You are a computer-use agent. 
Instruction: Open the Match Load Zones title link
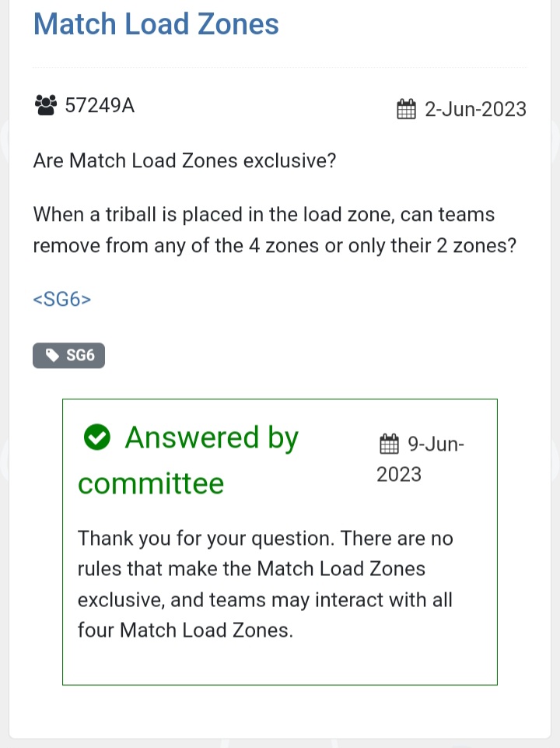pyautogui.click(x=156, y=23)
